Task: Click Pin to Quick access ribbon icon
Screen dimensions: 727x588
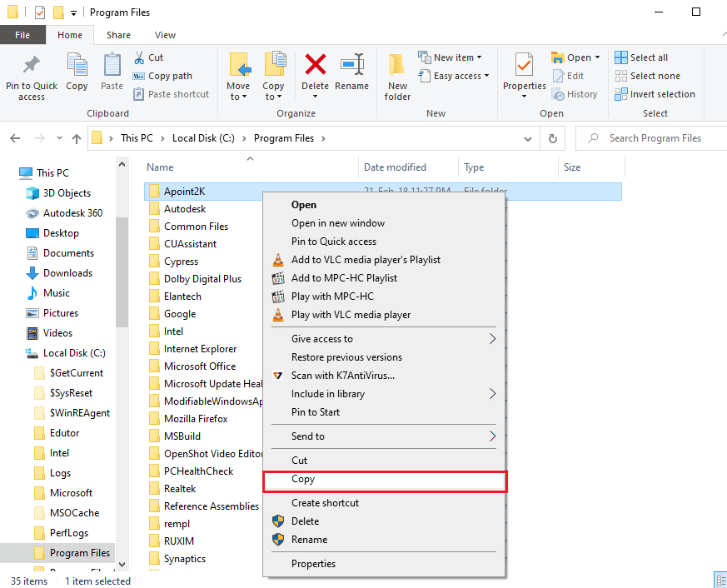Action: (x=32, y=66)
